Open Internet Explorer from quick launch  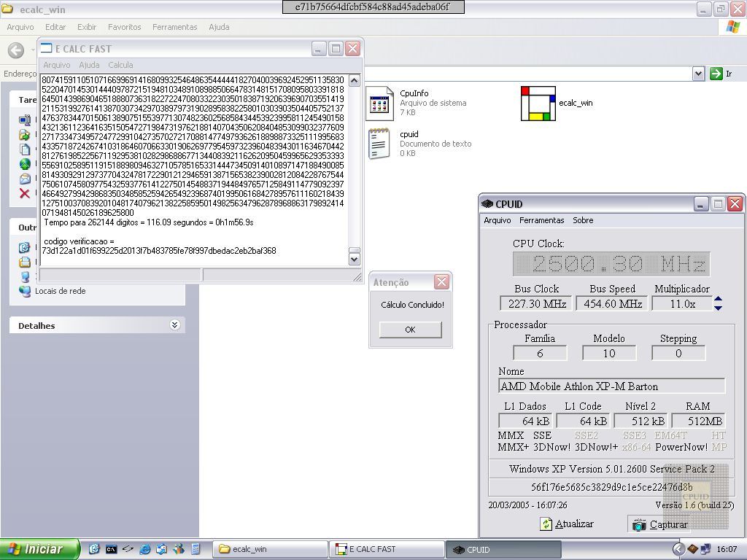145,549
